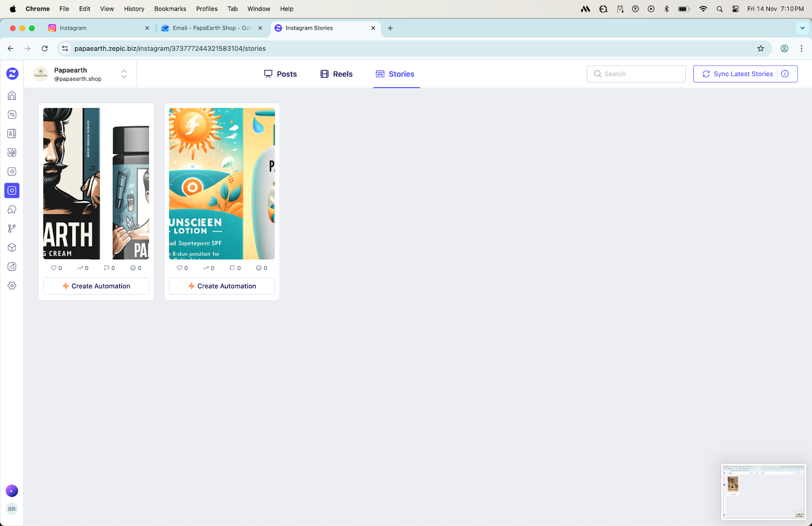View site information icon in address bar
Viewport: 812px width, 526px height.
65,49
